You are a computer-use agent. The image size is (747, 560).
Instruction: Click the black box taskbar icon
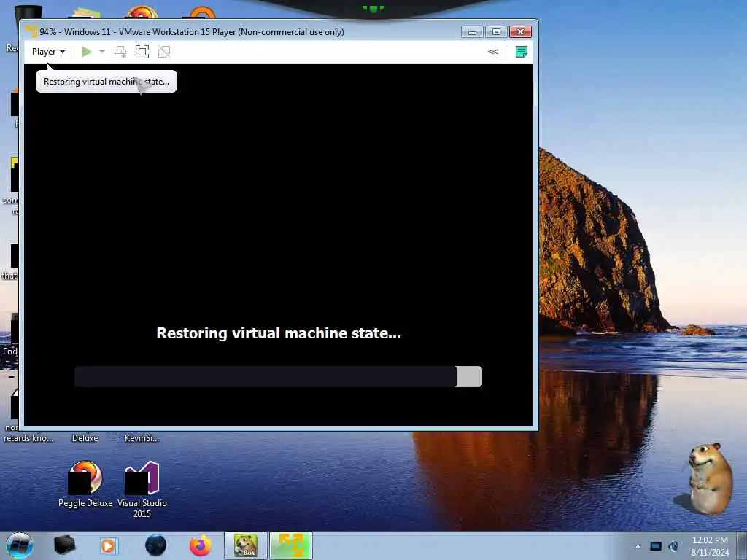pyautogui.click(x=64, y=545)
